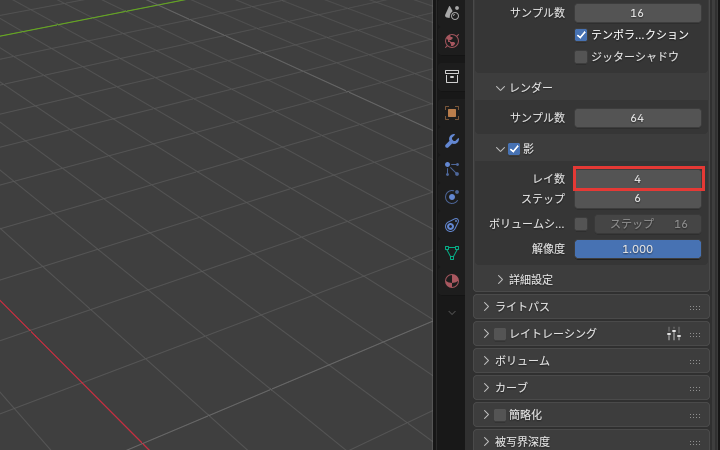Screen dimensions: 720x450
Task: Click the 被写界深度 panel grip handle
Action: pyautogui.click(x=695, y=443)
